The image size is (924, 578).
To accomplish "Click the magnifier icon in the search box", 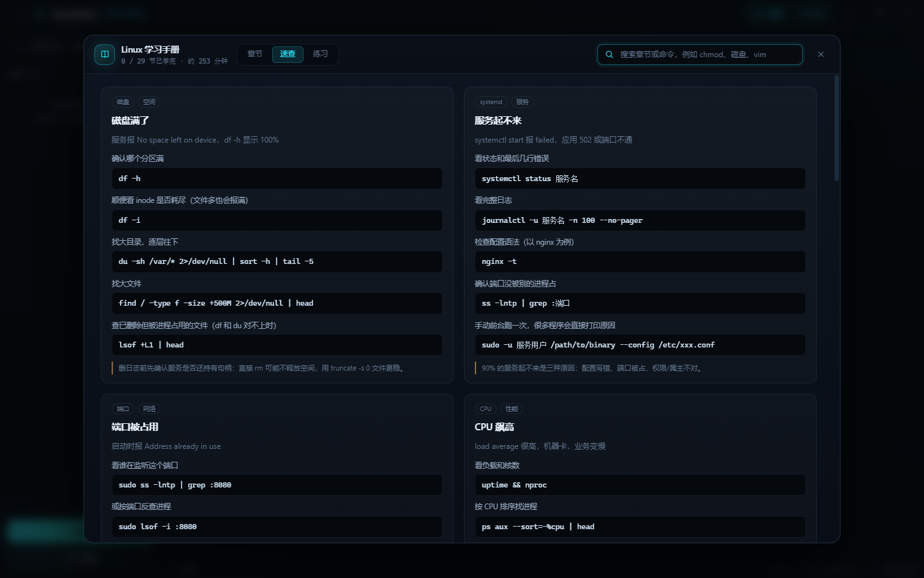I will pyautogui.click(x=610, y=55).
